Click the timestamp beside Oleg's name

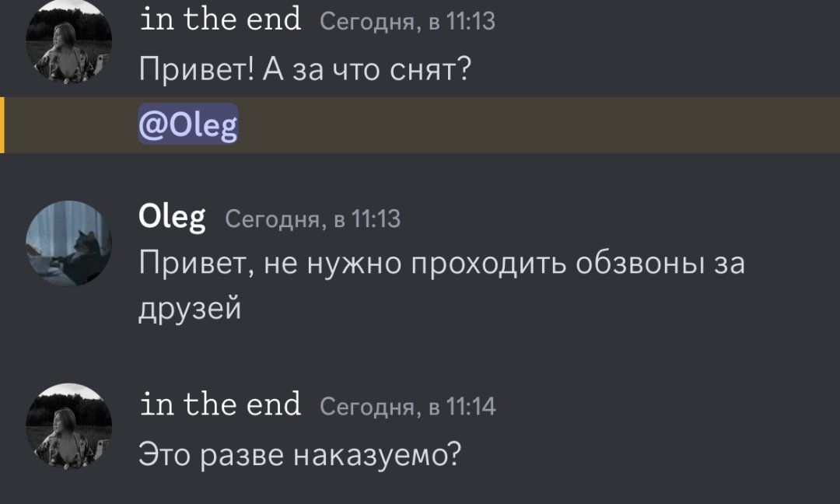click(313, 219)
